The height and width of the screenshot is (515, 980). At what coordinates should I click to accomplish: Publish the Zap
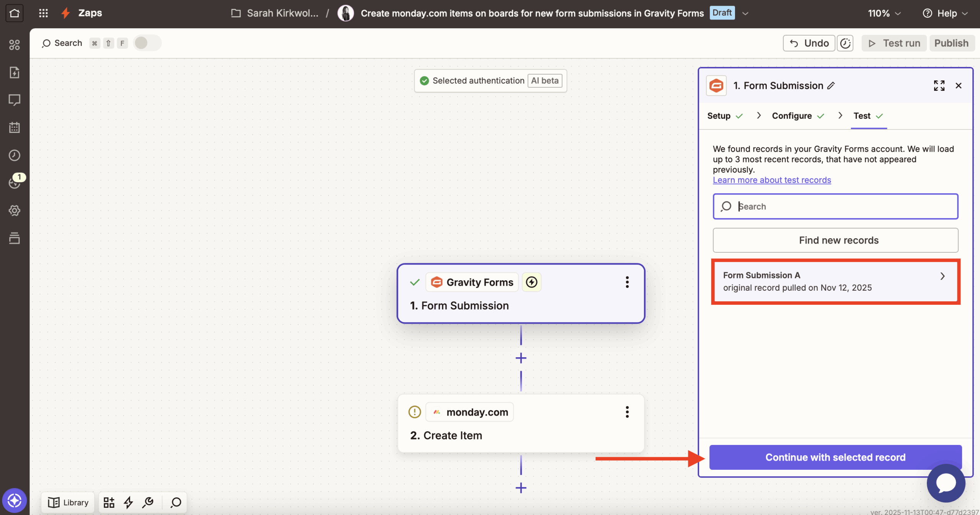(x=951, y=43)
